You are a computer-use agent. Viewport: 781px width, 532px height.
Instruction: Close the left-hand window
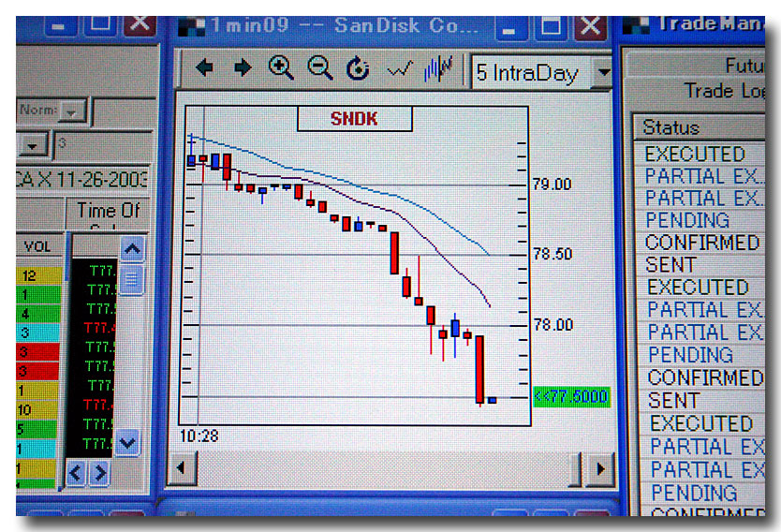point(140,25)
